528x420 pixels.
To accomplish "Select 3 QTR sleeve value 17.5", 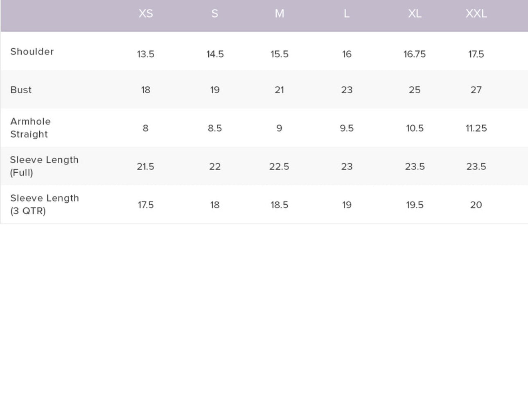I will click(x=146, y=205).
